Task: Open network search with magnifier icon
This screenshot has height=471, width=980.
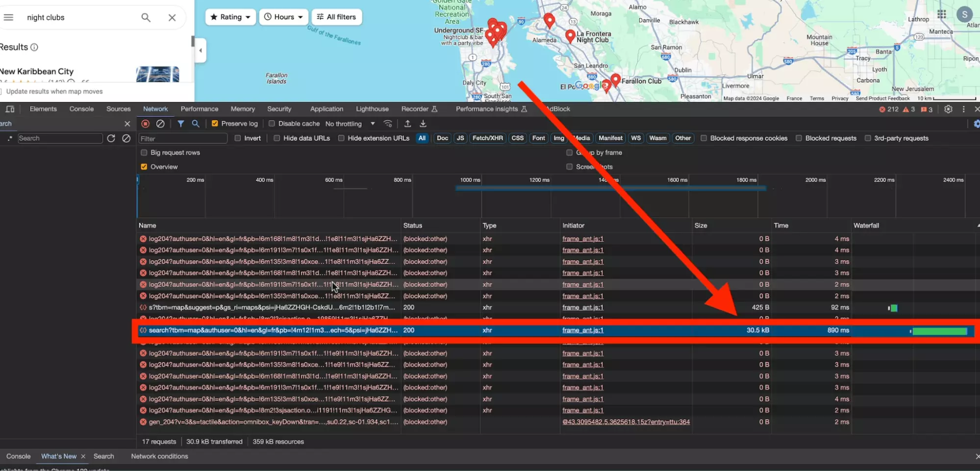Action: [196, 124]
